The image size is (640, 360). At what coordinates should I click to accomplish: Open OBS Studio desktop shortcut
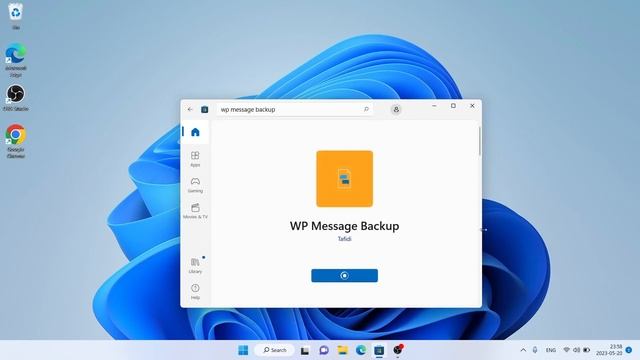pyautogui.click(x=16, y=98)
